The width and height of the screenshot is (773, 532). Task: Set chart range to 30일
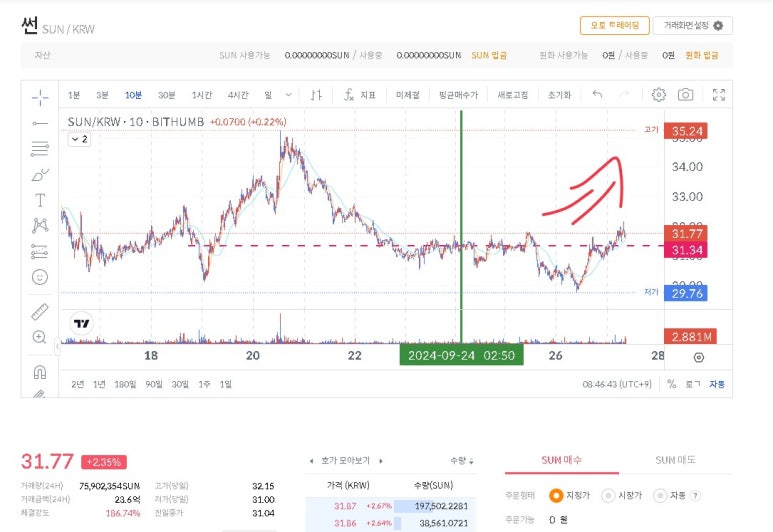pos(180,384)
